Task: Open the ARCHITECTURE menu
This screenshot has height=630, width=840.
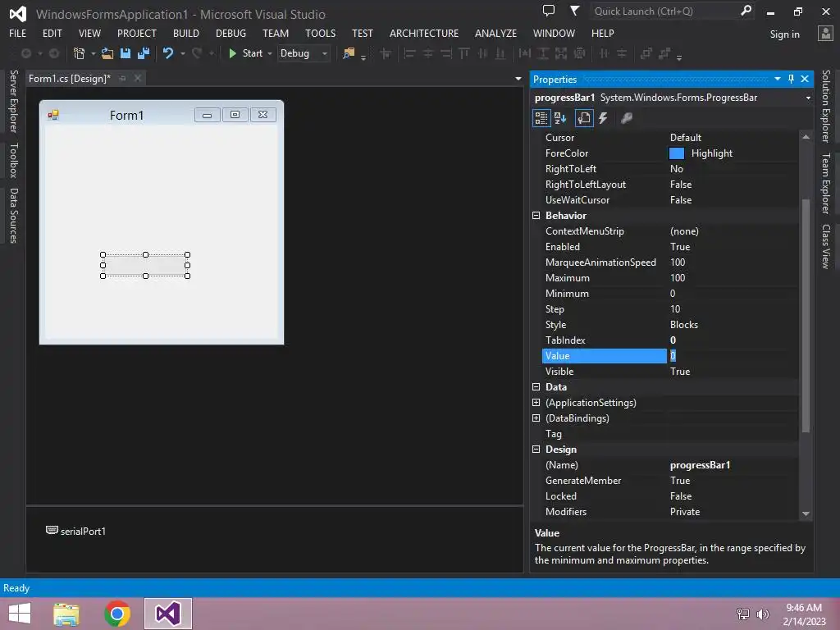Action: point(424,33)
